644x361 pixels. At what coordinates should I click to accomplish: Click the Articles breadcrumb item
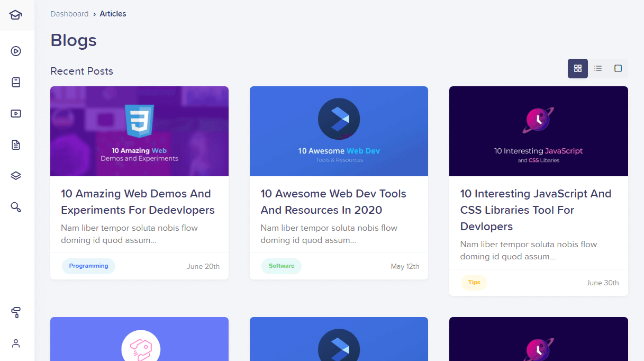(x=113, y=14)
